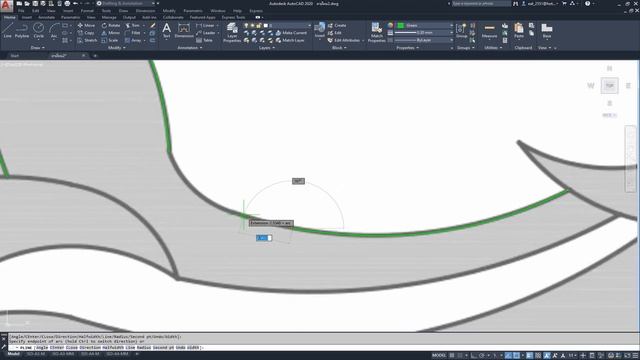Expand the Modify panel
The height and width of the screenshot is (360, 640).
tap(116, 48)
